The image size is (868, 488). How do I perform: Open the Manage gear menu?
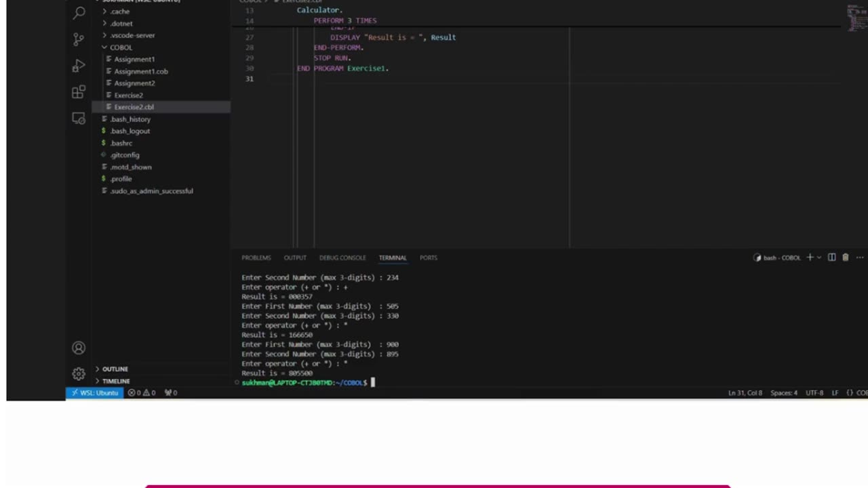coord(79,373)
